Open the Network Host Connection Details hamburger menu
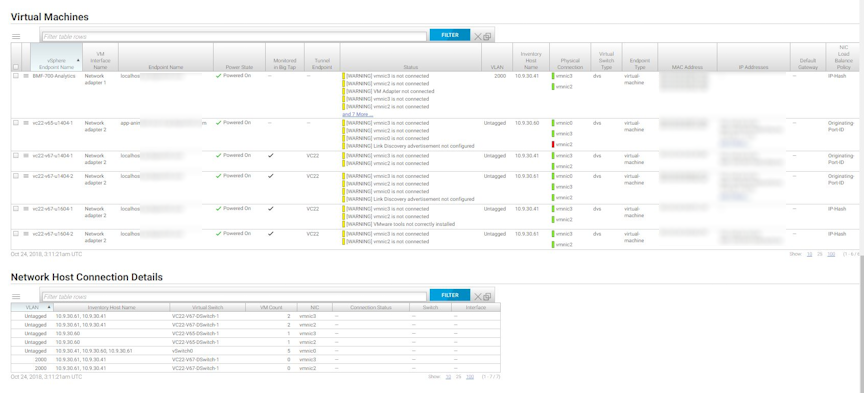The image size is (864, 393). click(x=16, y=297)
